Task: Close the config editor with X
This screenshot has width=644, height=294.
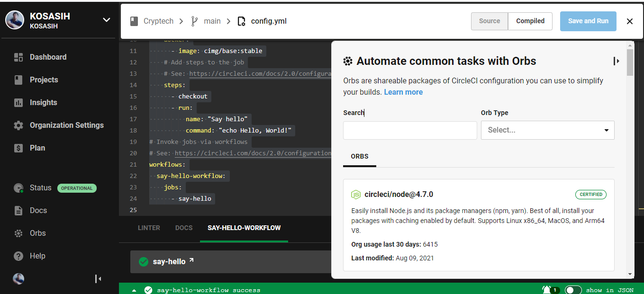Action: point(630,21)
